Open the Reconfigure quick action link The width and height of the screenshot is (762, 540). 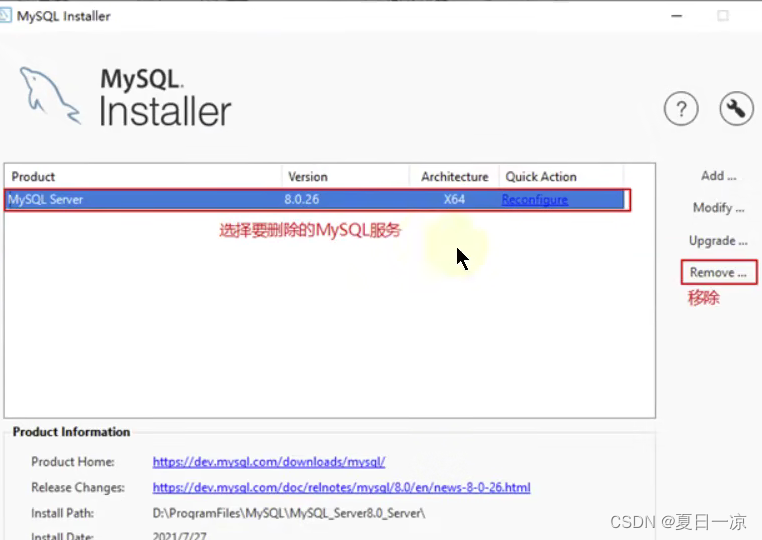[535, 200]
